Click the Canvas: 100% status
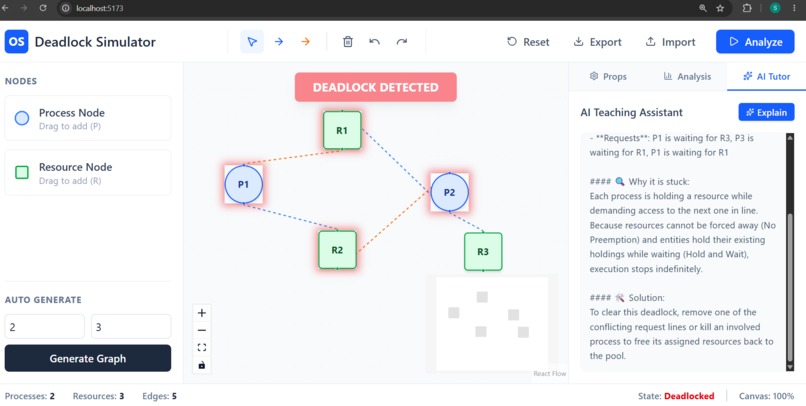 pos(766,396)
